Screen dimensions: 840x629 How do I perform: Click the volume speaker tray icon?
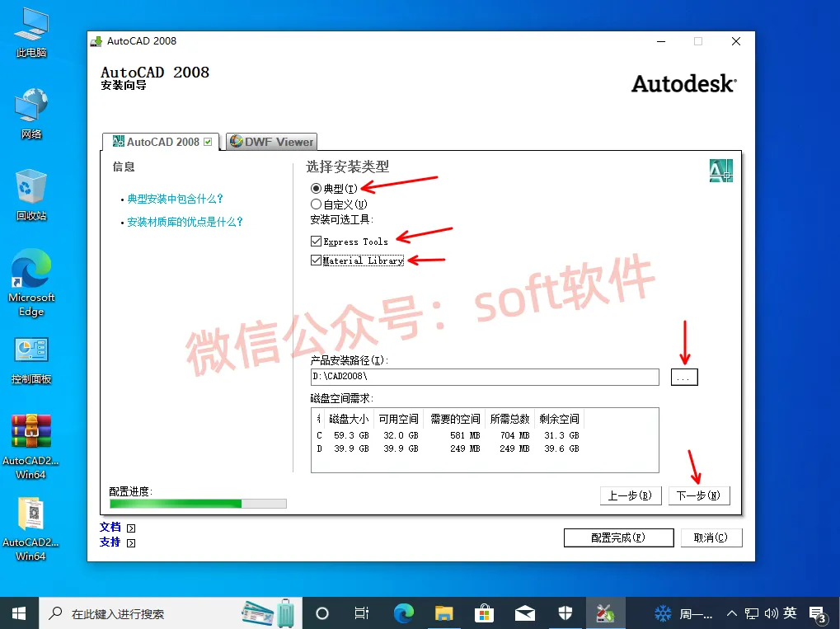tap(772, 614)
